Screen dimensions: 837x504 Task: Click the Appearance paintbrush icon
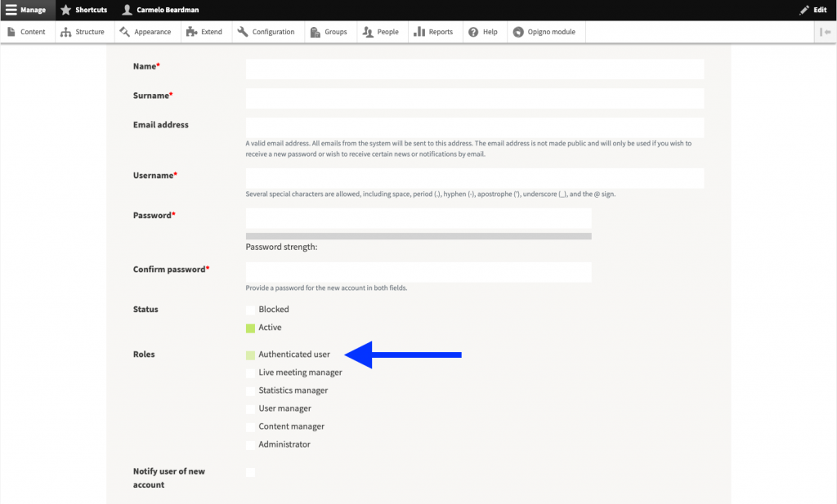click(124, 32)
